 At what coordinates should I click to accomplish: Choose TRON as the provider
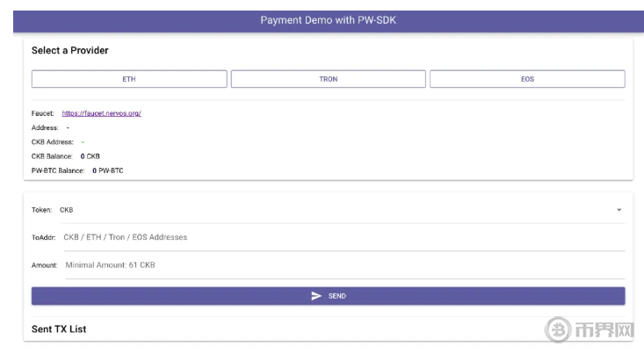328,79
